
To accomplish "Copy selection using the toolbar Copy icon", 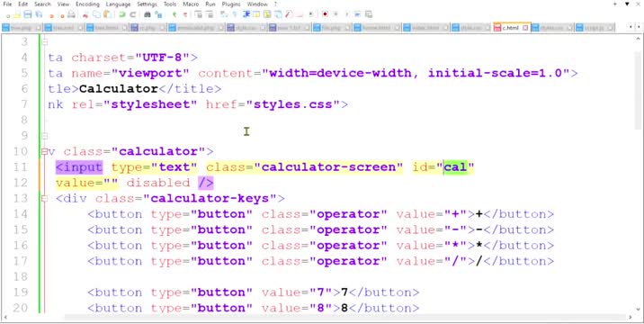I will (x=97, y=14).
